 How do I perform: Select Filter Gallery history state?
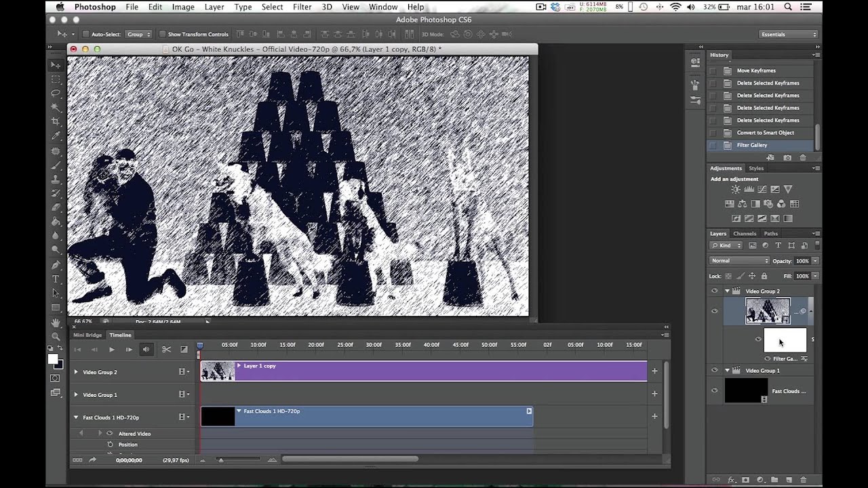click(760, 145)
